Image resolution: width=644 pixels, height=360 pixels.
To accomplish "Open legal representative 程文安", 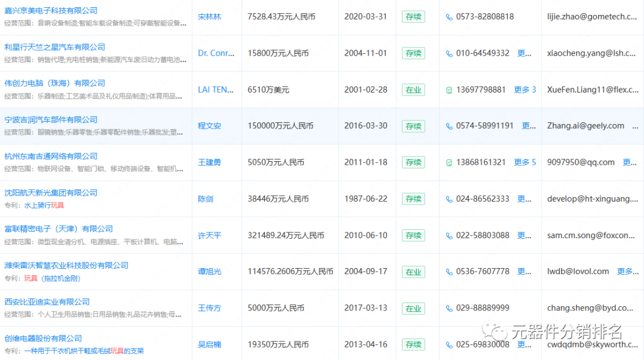I will pyautogui.click(x=209, y=126).
